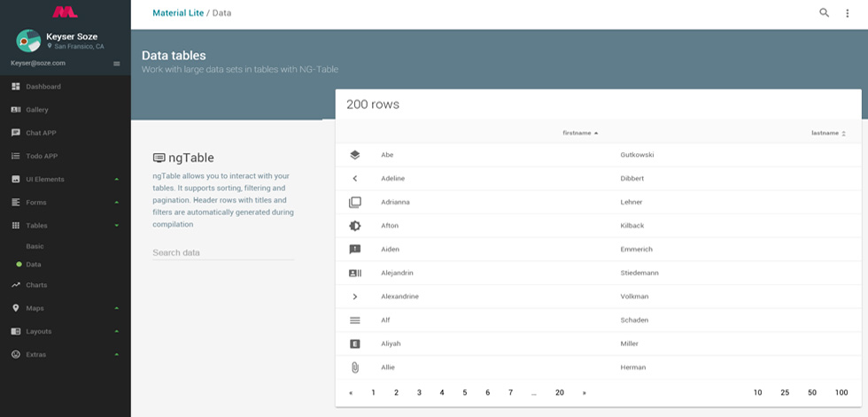The height and width of the screenshot is (417, 868).
Task: Expand the Extras submenu arrow
Action: coord(117,354)
